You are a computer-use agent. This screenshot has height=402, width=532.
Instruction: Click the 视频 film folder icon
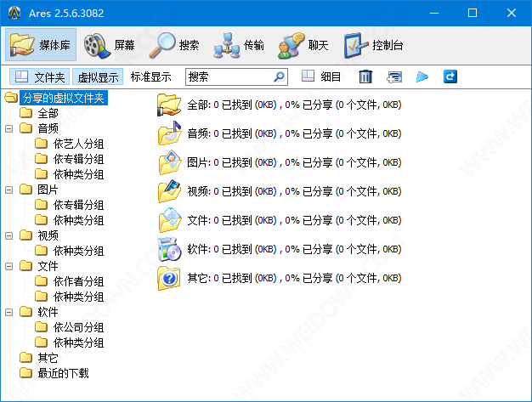pos(169,191)
